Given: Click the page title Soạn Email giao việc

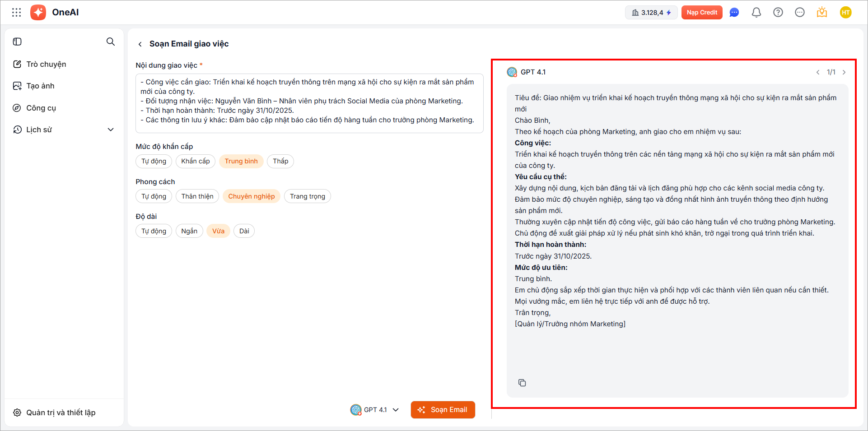Looking at the screenshot, I should click(189, 44).
